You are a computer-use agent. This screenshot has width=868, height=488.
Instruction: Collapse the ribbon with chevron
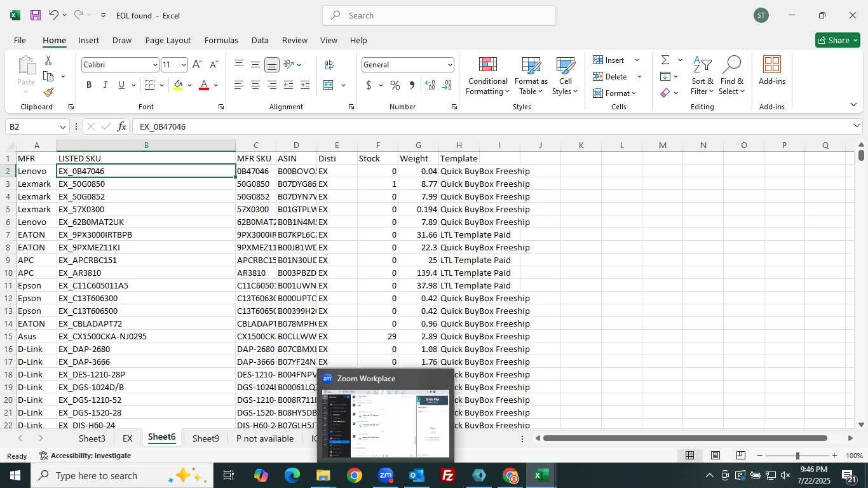[853, 105]
